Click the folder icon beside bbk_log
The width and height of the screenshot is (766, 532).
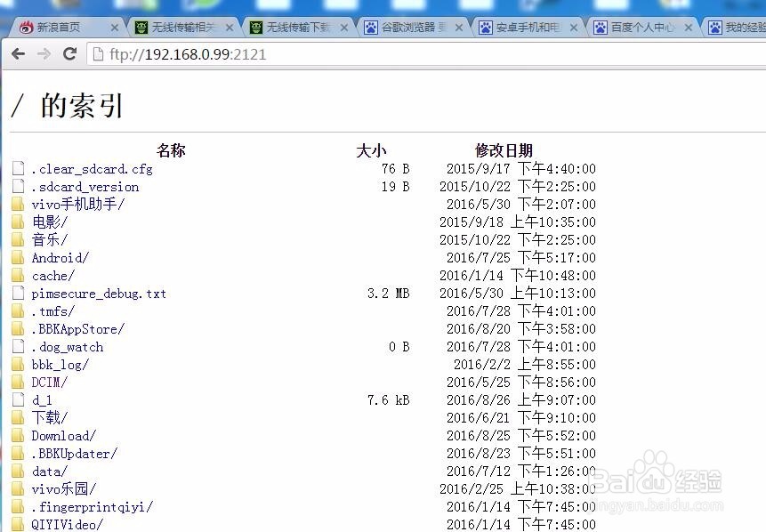[x=18, y=364]
